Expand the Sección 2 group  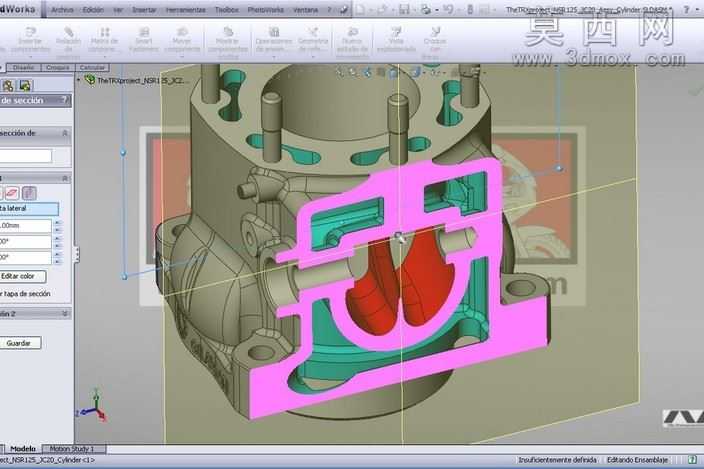pyautogui.click(x=65, y=313)
